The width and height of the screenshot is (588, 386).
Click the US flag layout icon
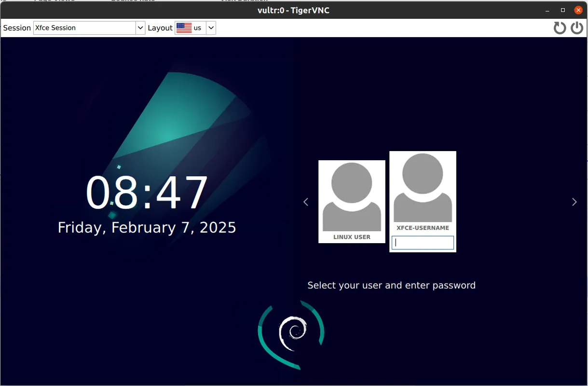(184, 28)
